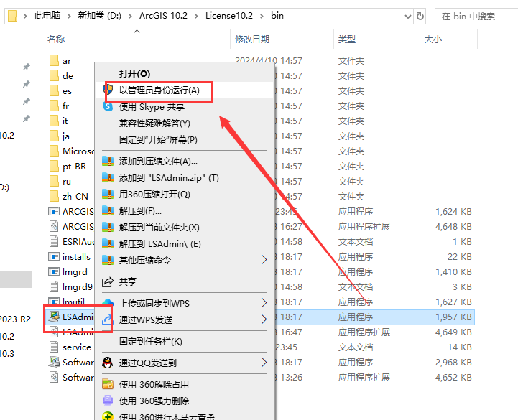The width and height of the screenshot is (518, 420).
Task: Navigate to the ArcGIS 10.2 breadcrumb
Action: [x=163, y=16]
